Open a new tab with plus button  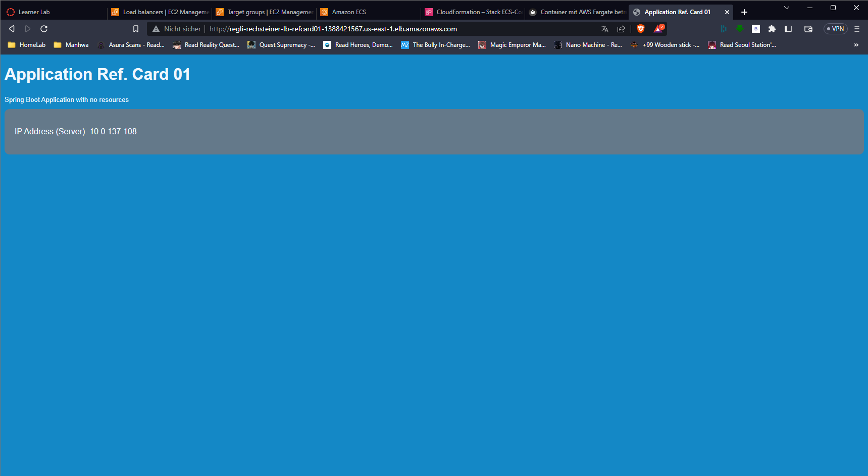coord(744,12)
